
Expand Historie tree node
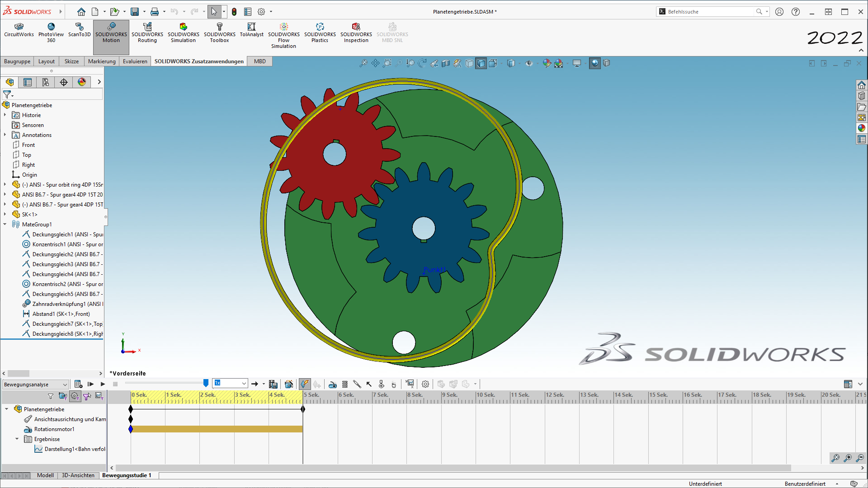(x=5, y=115)
